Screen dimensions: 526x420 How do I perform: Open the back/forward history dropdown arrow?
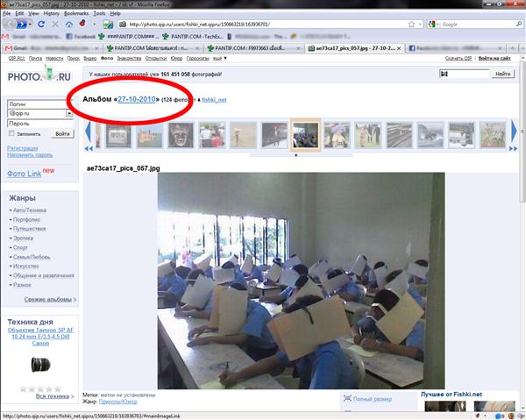(x=30, y=25)
